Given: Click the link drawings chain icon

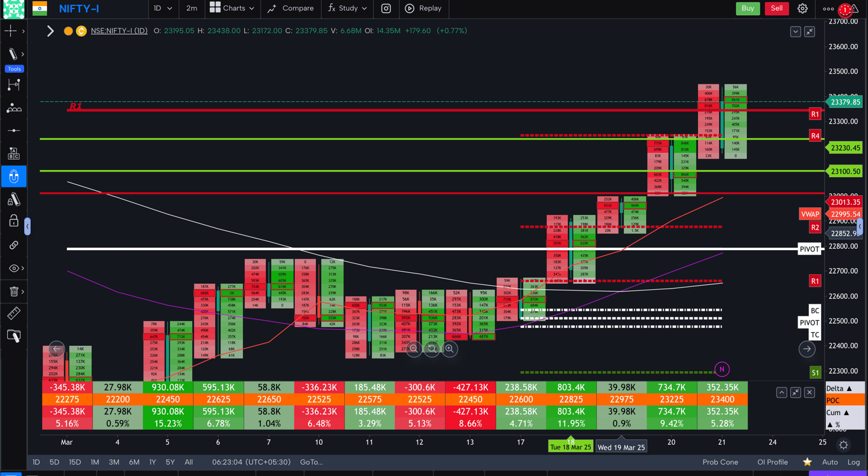Looking at the screenshot, I should [x=13, y=245].
